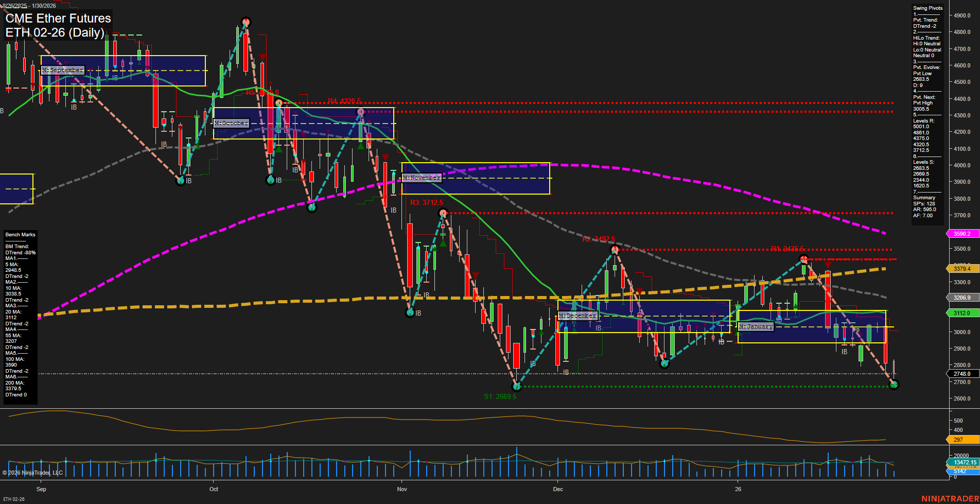Click the orange 3379.4 price marker
The image size is (980, 504).
[x=962, y=269]
